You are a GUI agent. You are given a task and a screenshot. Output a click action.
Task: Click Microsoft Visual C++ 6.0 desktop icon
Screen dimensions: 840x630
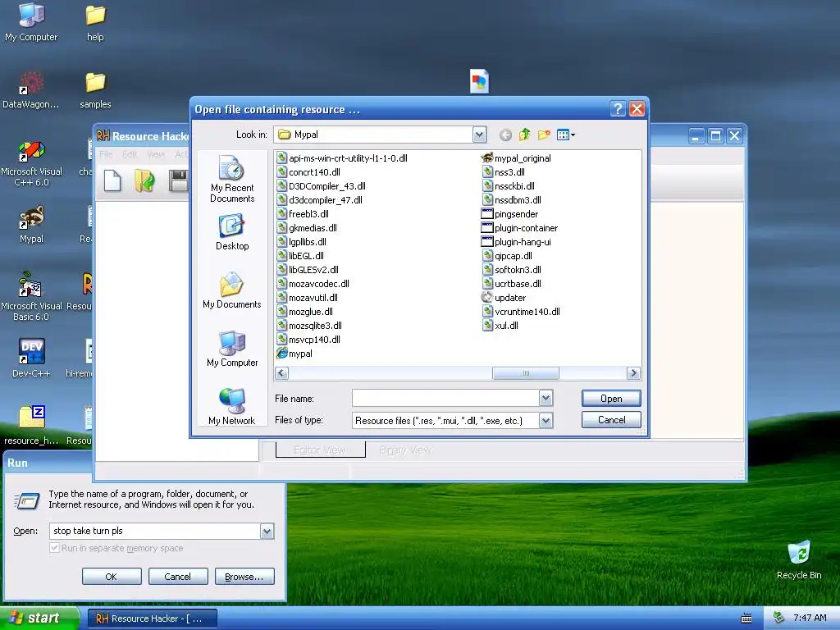point(31,163)
